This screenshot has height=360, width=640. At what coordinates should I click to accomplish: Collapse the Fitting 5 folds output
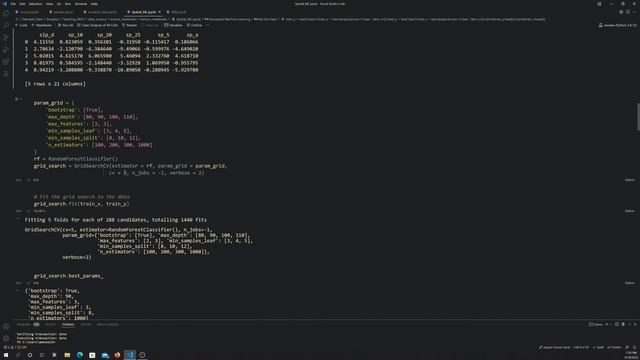click(18, 219)
